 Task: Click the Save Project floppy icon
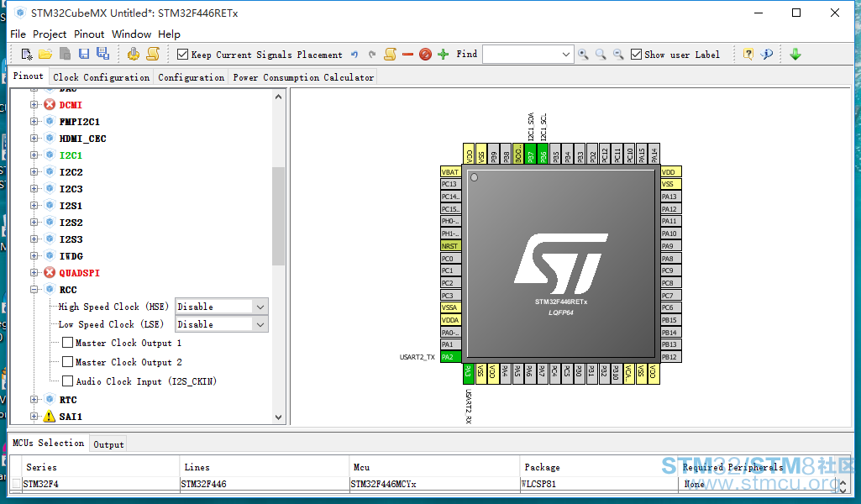[x=83, y=54]
